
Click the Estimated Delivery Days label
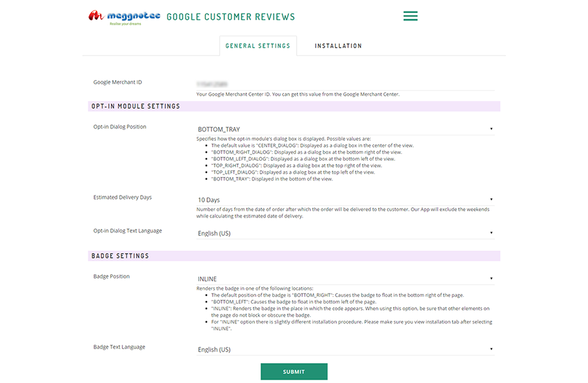pyautogui.click(x=122, y=198)
